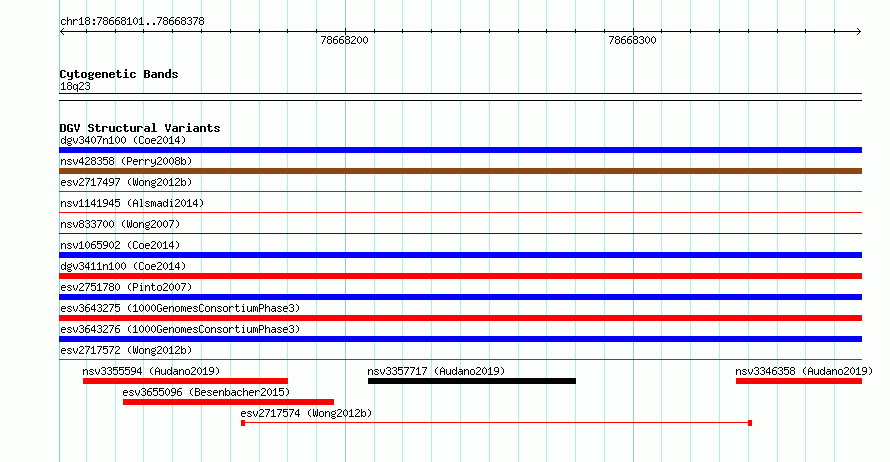Click the red bar of nsv3355594
This screenshot has width=890, height=462.
click(x=185, y=381)
